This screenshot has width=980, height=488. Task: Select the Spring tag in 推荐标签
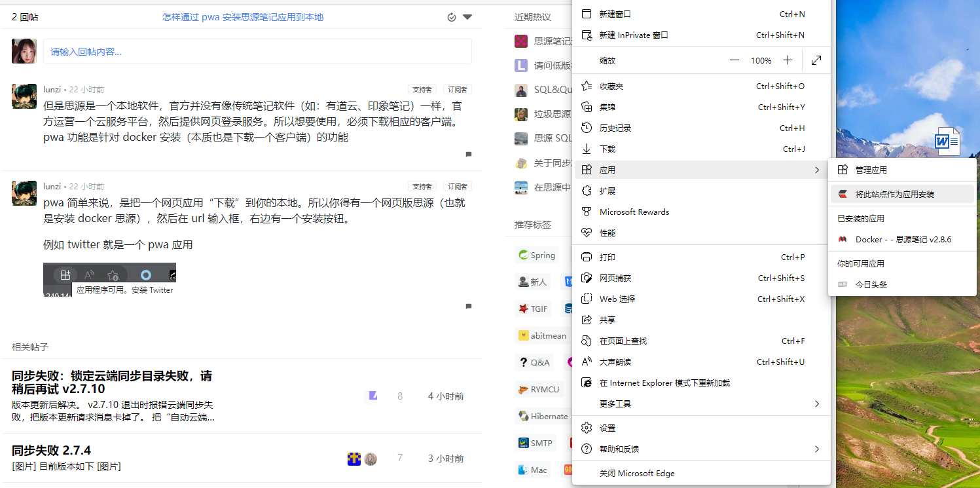coord(537,255)
